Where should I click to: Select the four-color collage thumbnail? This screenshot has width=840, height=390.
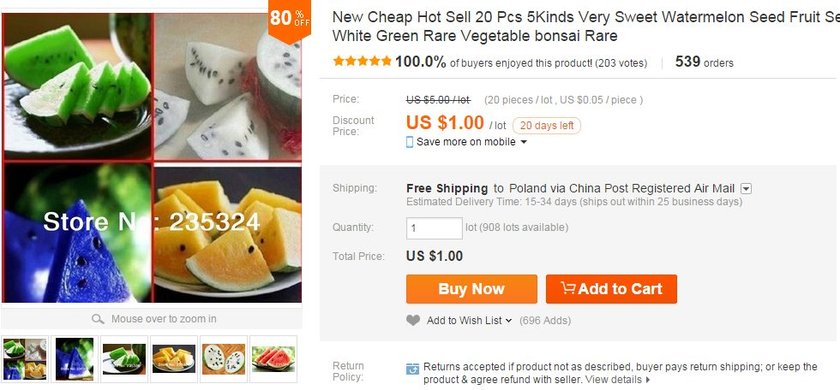25,359
